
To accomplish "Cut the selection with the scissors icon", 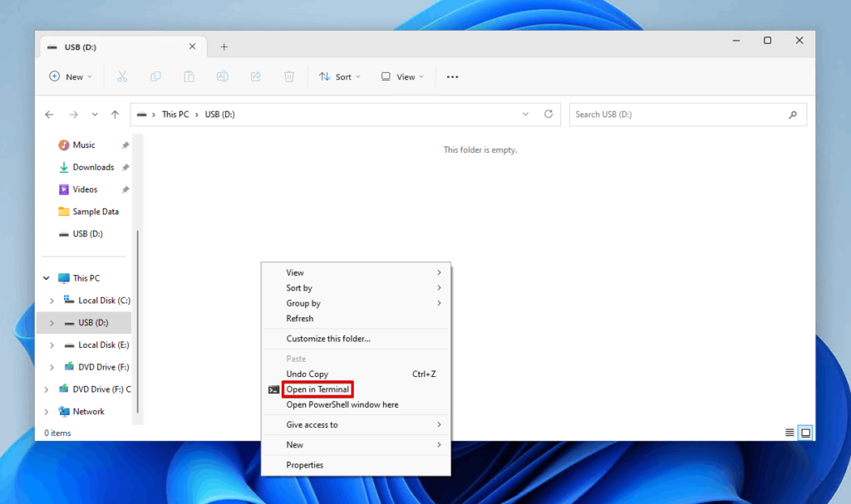I will [x=122, y=76].
